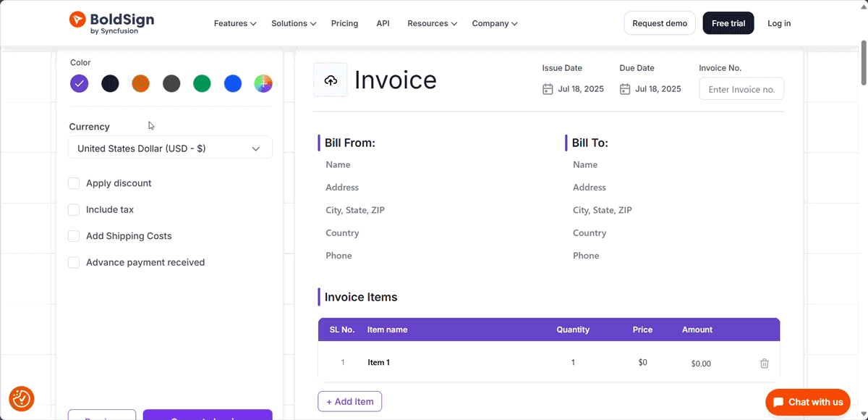Select the green color swatch
This screenshot has height=420, width=868.
pos(202,84)
